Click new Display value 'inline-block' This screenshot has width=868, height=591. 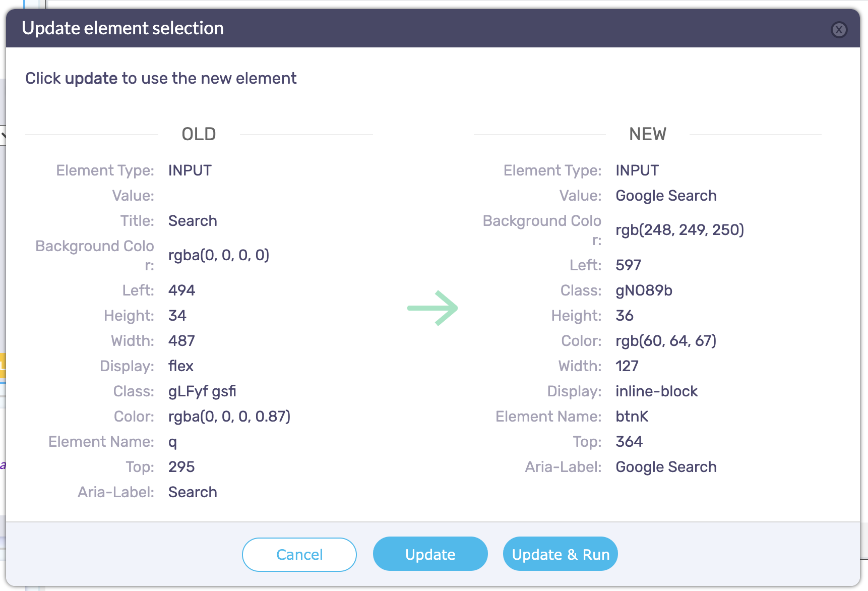[x=656, y=391]
